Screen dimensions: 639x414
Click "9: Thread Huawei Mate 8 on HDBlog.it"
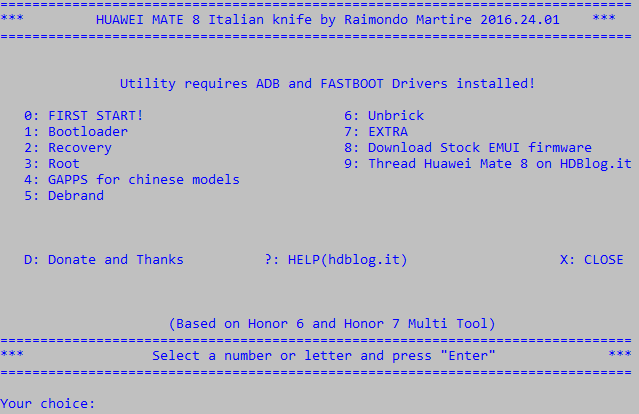[x=488, y=163]
